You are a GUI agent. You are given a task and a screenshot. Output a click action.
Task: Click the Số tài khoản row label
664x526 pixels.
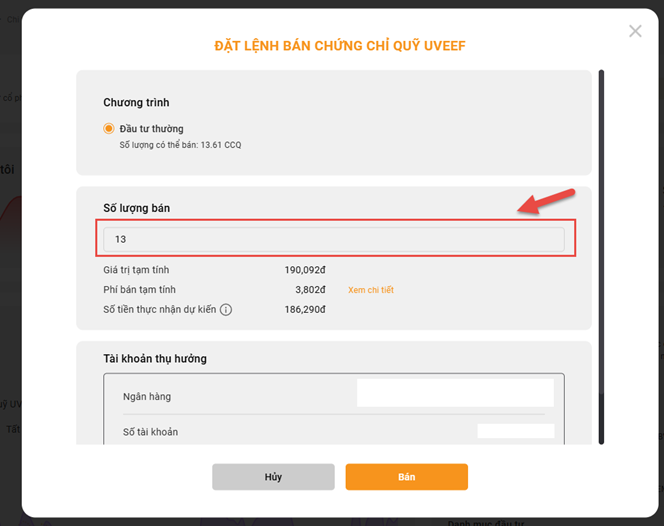(150, 432)
